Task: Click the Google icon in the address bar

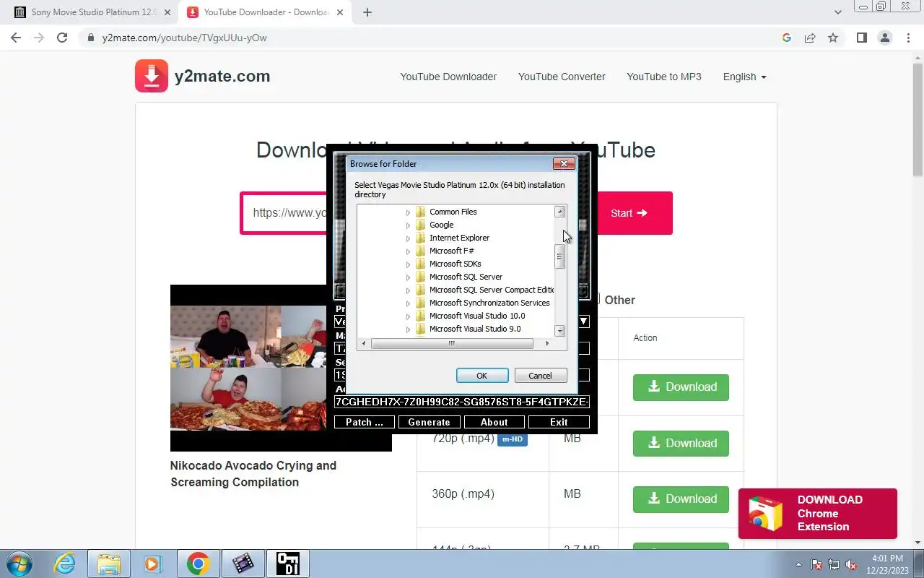Action: pyautogui.click(x=787, y=38)
